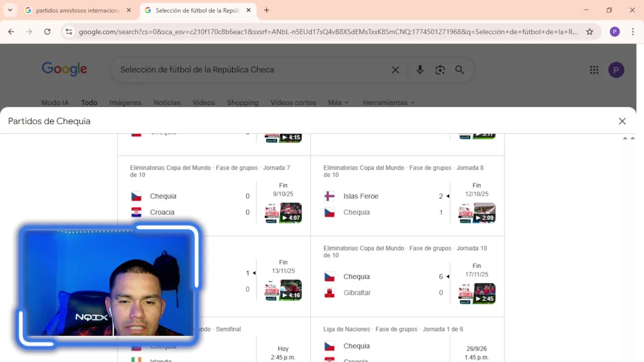Play the 4:15 highlight video at top
Viewport: 644px width, 362px height.
coord(283,137)
